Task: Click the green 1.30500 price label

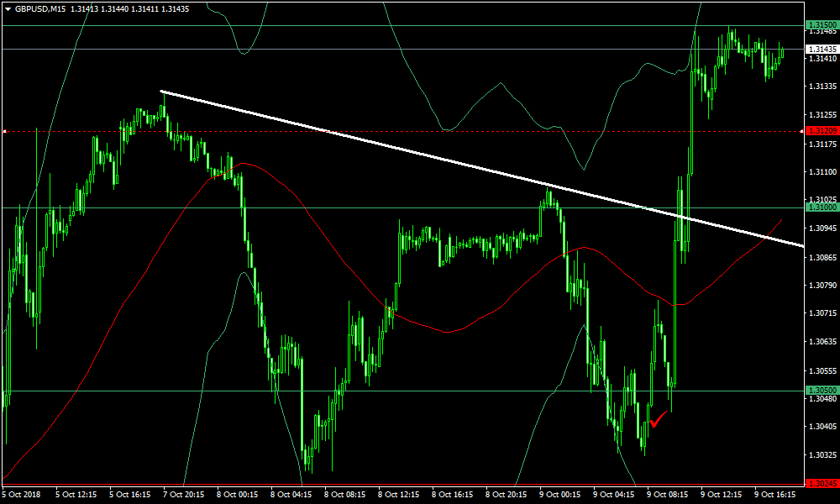Action: [x=822, y=391]
